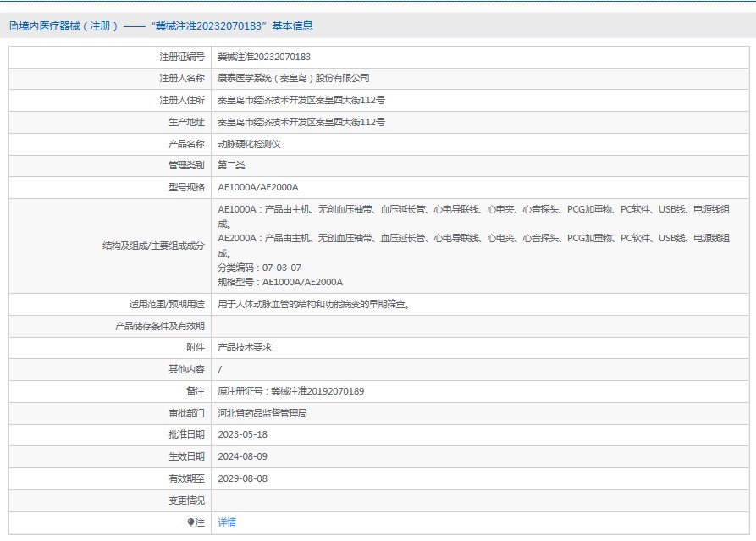Select the approval date 2023-05-18
This screenshot has height=541, width=756.
click(242, 434)
